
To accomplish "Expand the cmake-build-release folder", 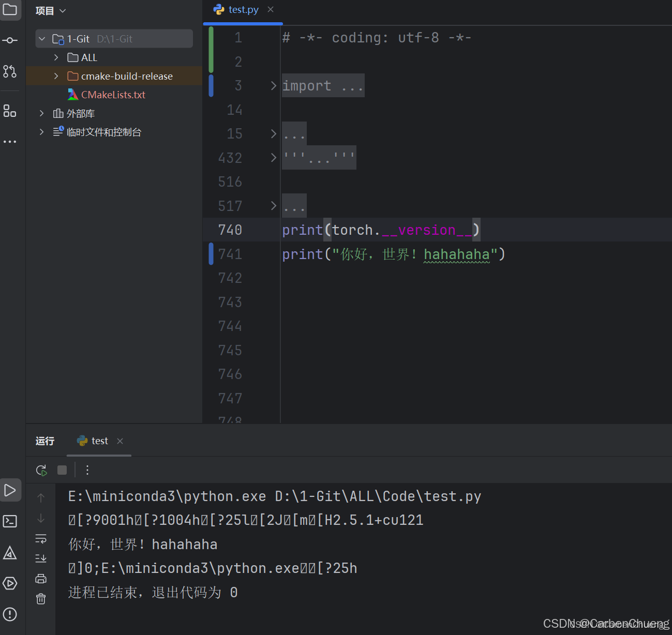I will [x=56, y=76].
